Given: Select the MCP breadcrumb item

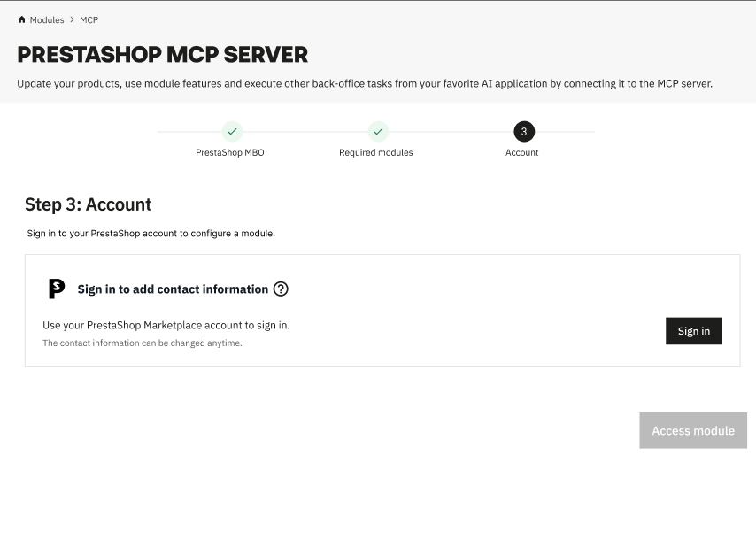Looking at the screenshot, I should [x=89, y=19].
